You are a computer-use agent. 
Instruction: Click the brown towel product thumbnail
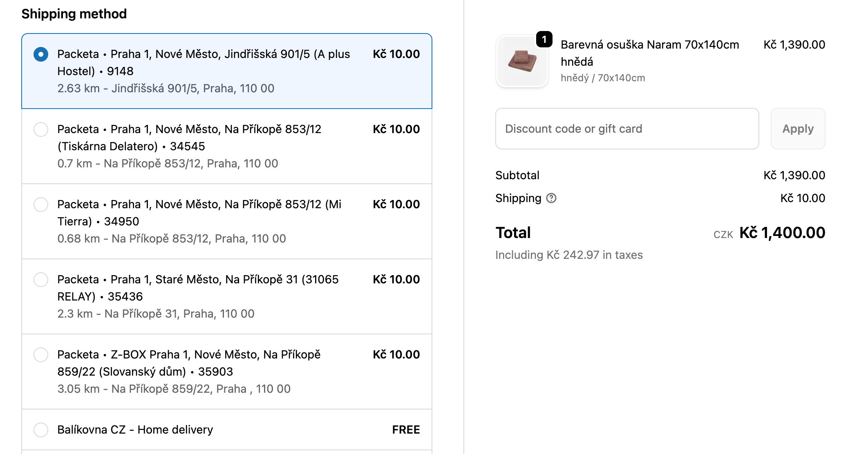(x=522, y=61)
